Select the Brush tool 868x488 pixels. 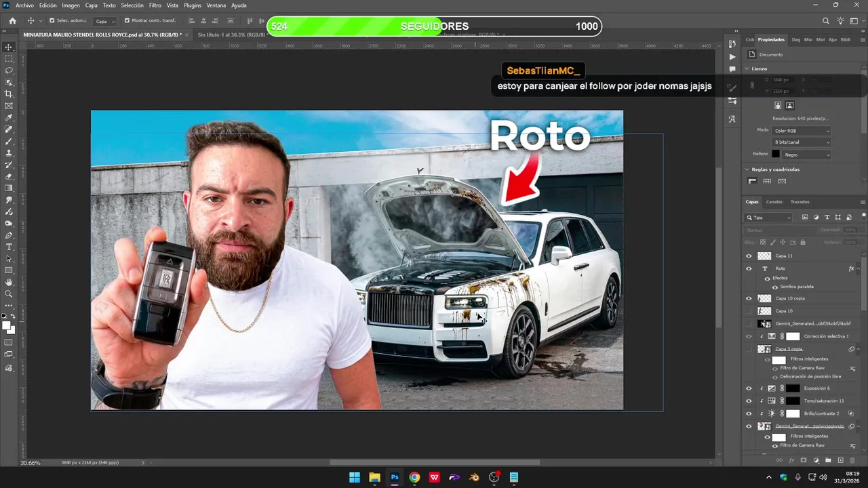click(9, 142)
